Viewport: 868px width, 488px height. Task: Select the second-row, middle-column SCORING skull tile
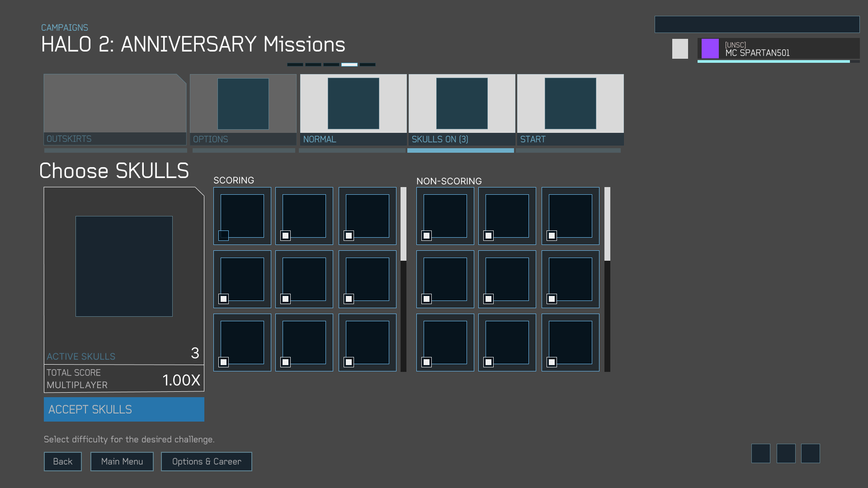[304, 279]
